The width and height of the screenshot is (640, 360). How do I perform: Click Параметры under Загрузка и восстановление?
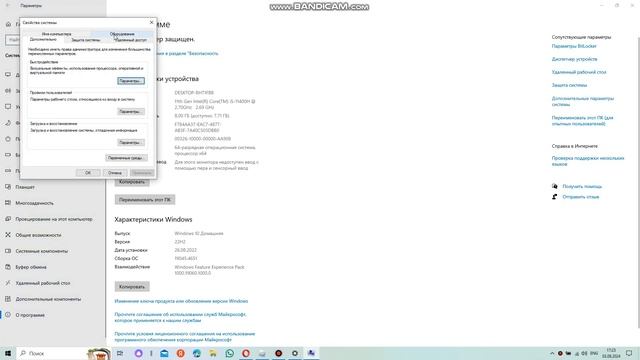(x=131, y=142)
